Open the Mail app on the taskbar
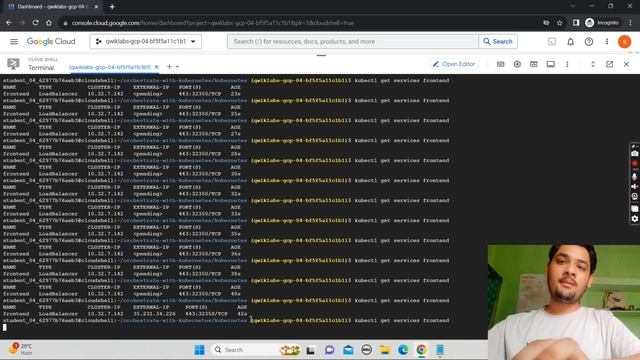 click(348, 350)
